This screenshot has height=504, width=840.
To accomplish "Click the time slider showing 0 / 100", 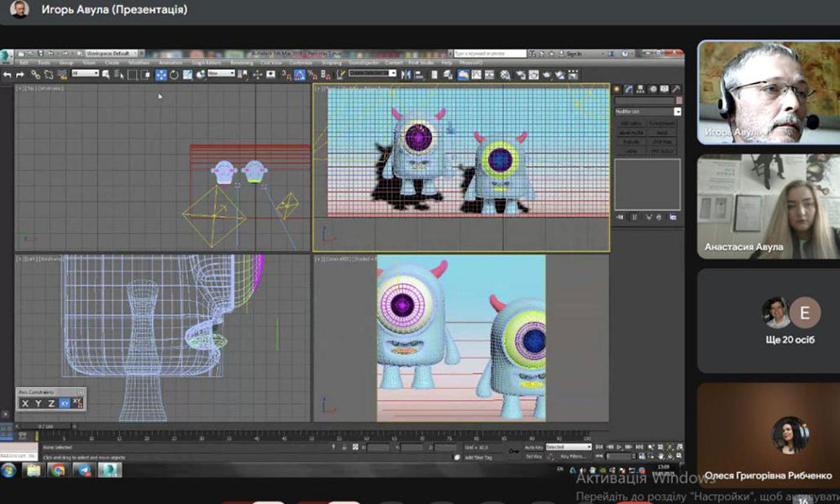I will pos(45,427).
